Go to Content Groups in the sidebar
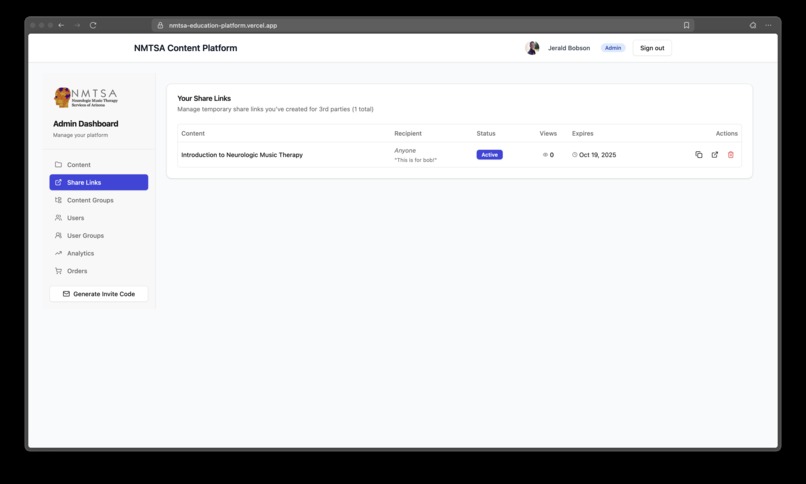The width and height of the screenshot is (806, 484). pyautogui.click(x=99, y=200)
